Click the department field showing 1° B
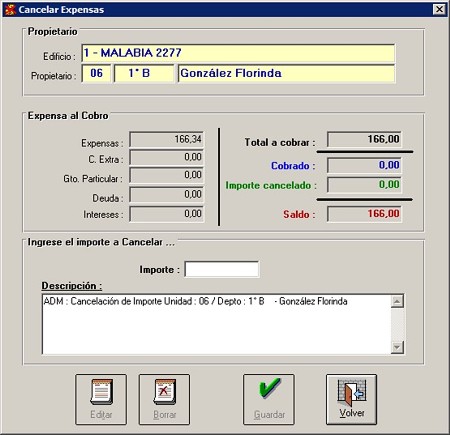This screenshot has width=450, height=435. tap(144, 73)
